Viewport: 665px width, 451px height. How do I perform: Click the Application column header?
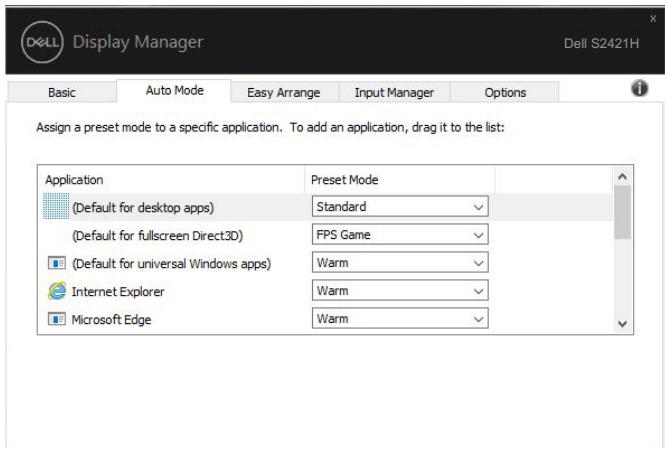pyautogui.click(x=171, y=179)
